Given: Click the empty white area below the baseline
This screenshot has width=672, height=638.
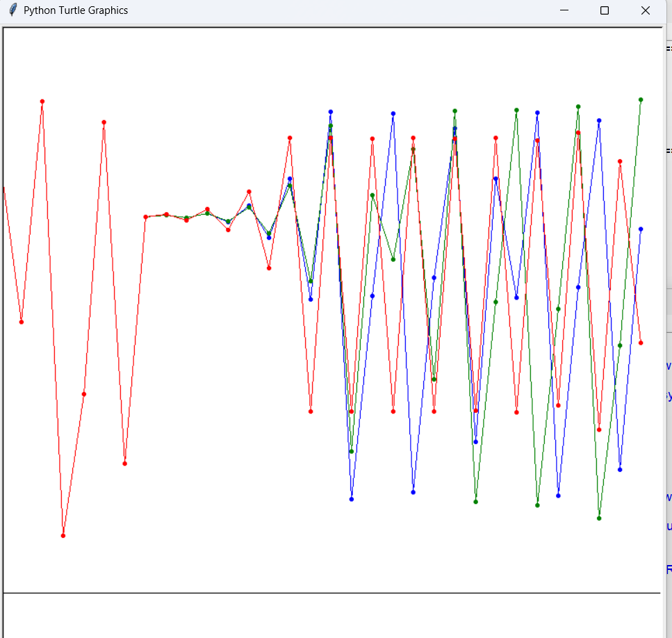Looking at the screenshot, I should click(278, 616).
